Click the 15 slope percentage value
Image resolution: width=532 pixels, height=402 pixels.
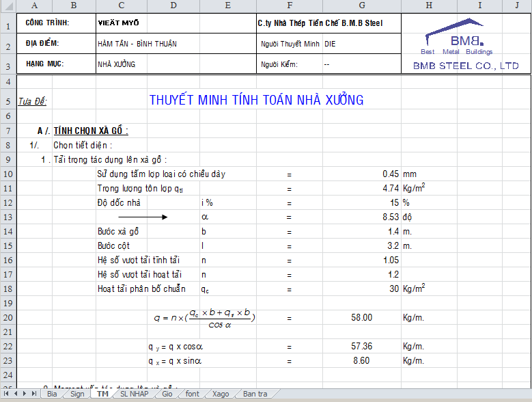pyautogui.click(x=362, y=202)
